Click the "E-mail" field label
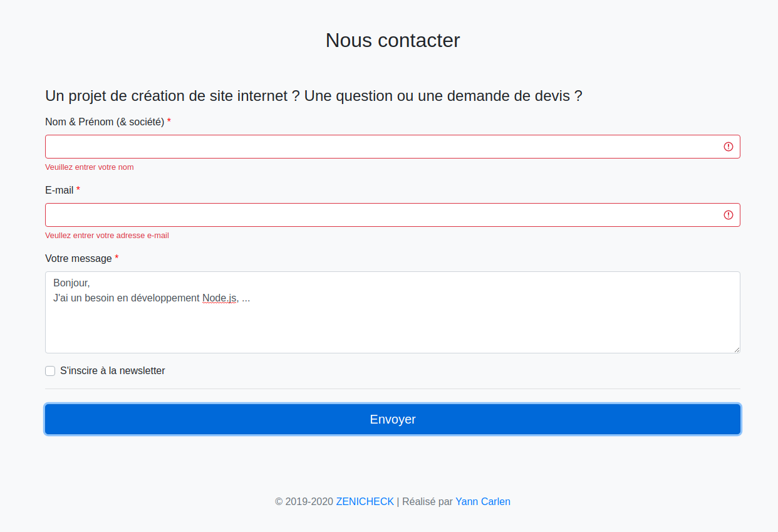 [x=60, y=190]
